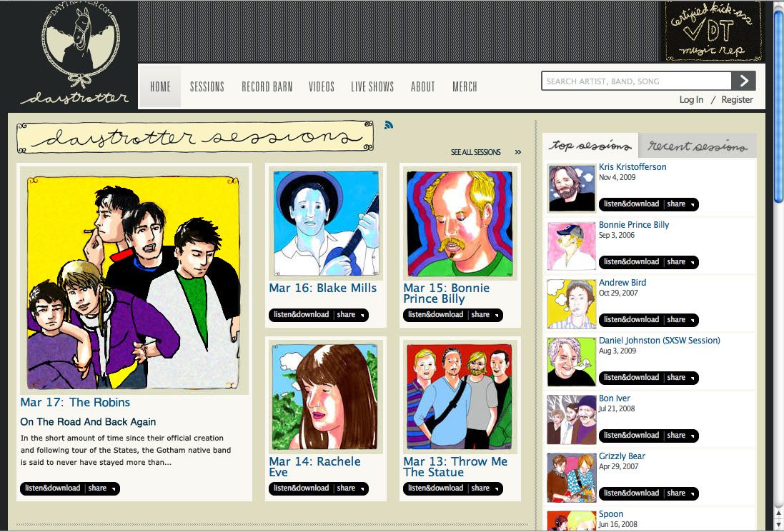Click the Andrew Bird portrait thumbnail
The height and width of the screenshot is (532, 784).
tap(572, 304)
